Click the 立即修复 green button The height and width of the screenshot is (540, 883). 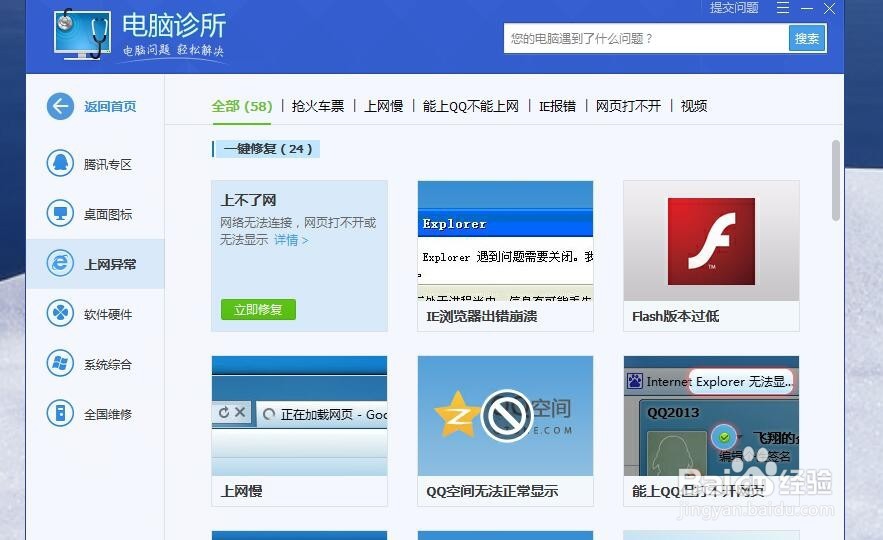(x=258, y=310)
